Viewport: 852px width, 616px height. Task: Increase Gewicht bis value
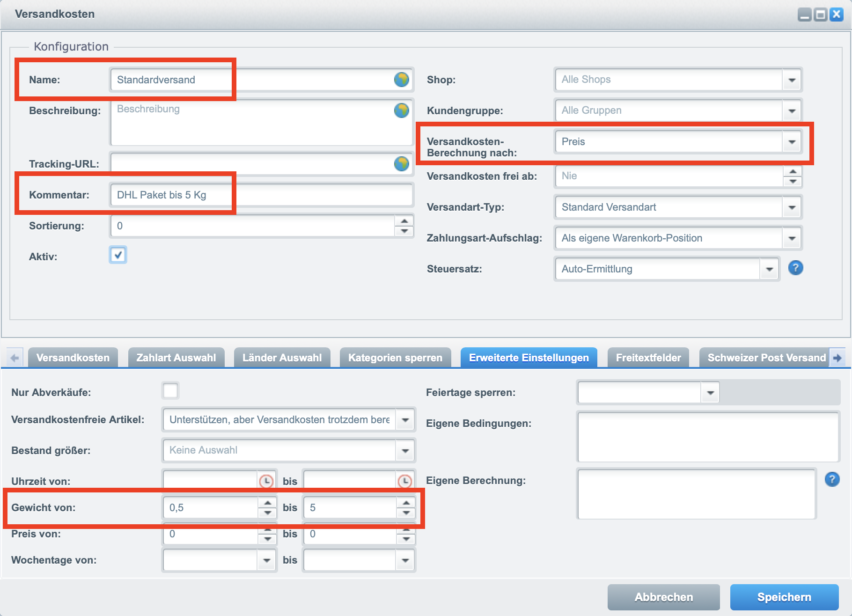tap(406, 503)
